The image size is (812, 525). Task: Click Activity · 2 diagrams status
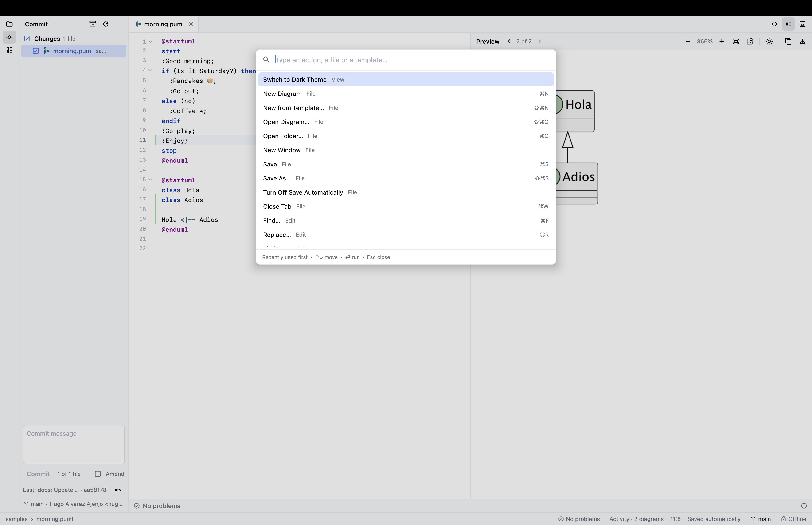[x=636, y=519]
